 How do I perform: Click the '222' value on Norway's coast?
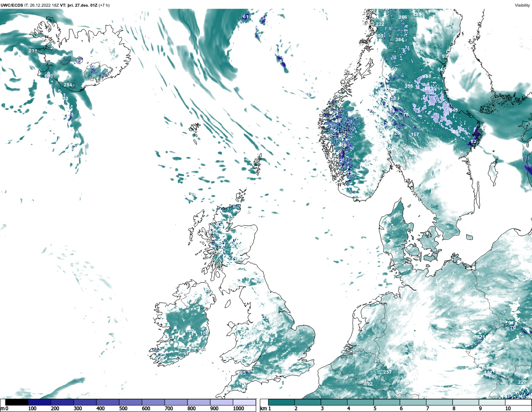380,24
